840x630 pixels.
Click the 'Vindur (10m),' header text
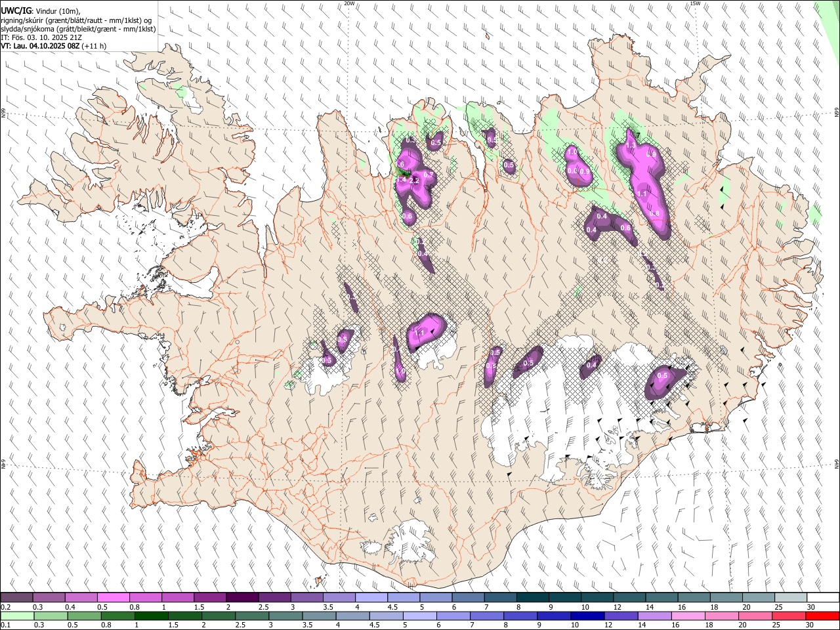point(58,11)
